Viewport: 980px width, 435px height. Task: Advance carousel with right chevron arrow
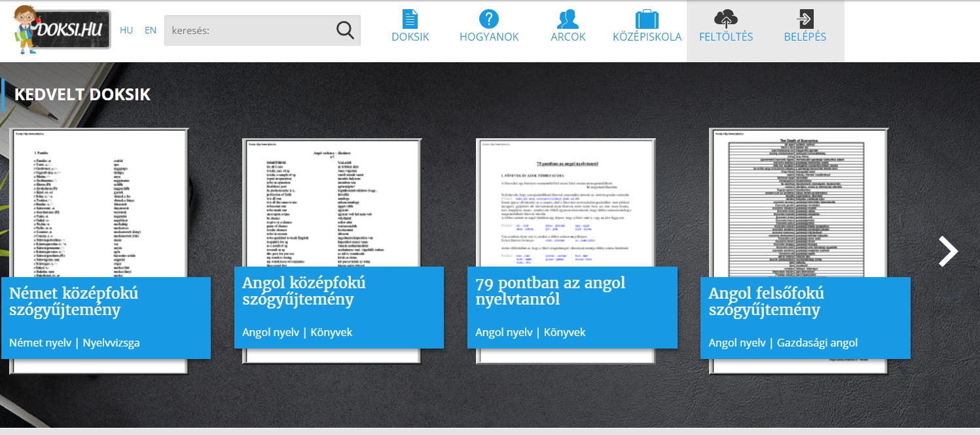[x=948, y=252]
